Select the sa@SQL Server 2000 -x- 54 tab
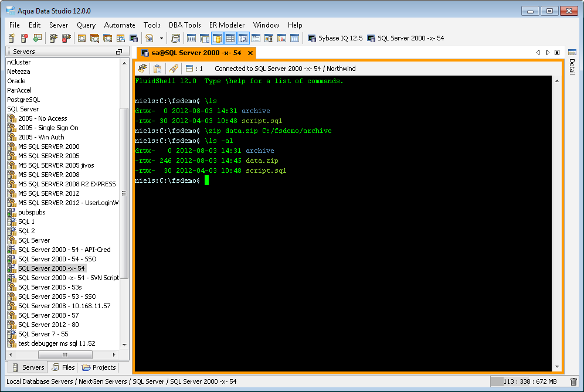The width and height of the screenshot is (584, 392). pos(196,53)
